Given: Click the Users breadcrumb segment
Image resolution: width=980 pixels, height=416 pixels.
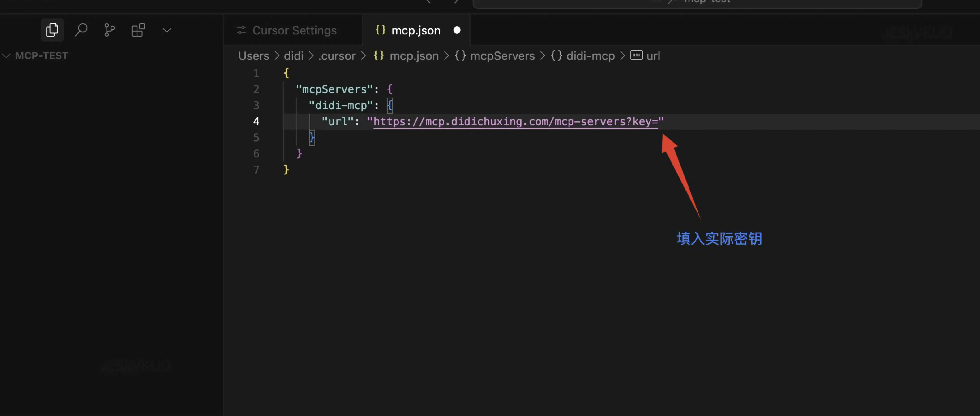Looking at the screenshot, I should [253, 56].
